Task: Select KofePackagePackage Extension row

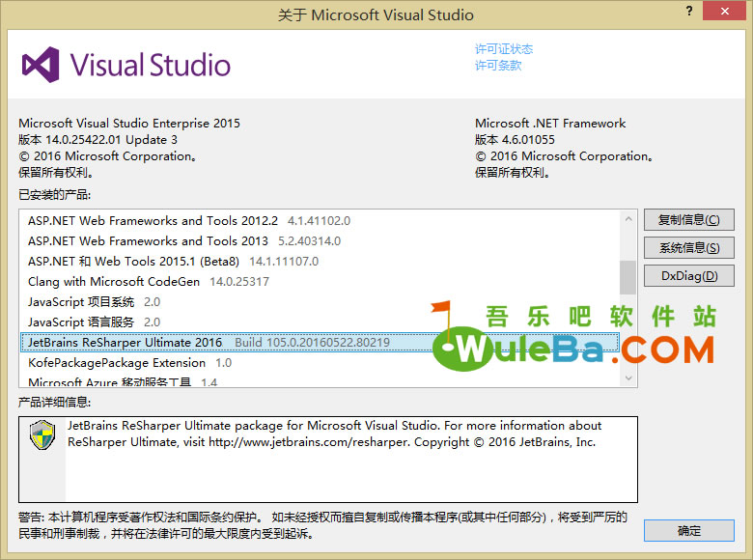Action: click(x=320, y=363)
